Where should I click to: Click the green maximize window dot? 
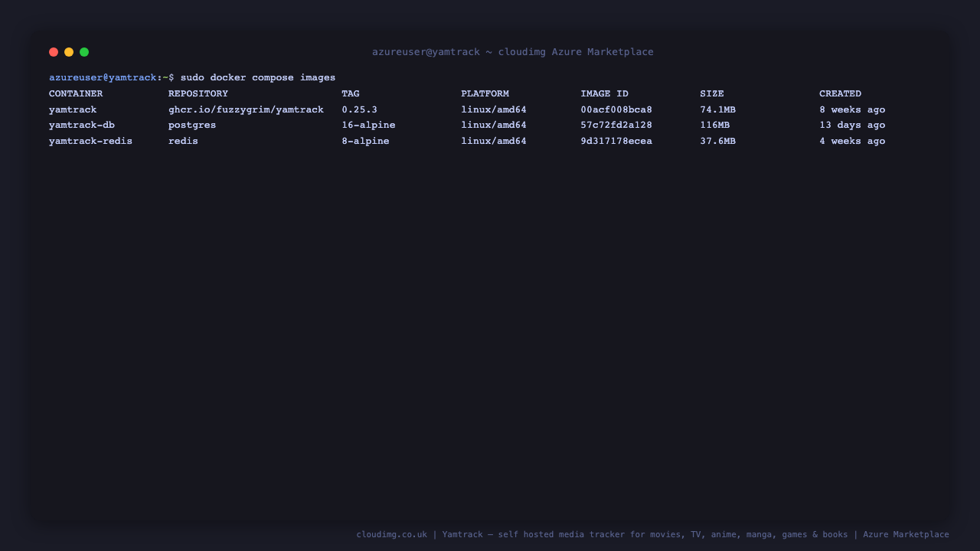click(x=84, y=52)
